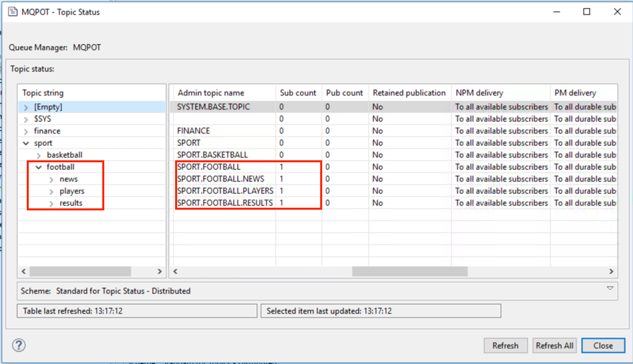Expand the $SYS topic node
633x364 pixels.
(x=26, y=120)
